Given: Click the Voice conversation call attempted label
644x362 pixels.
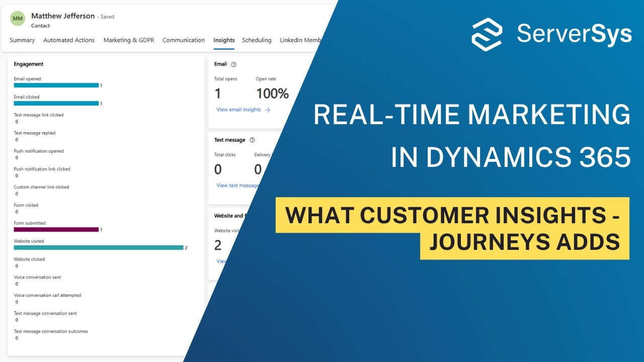Looking at the screenshot, I should (47, 296).
